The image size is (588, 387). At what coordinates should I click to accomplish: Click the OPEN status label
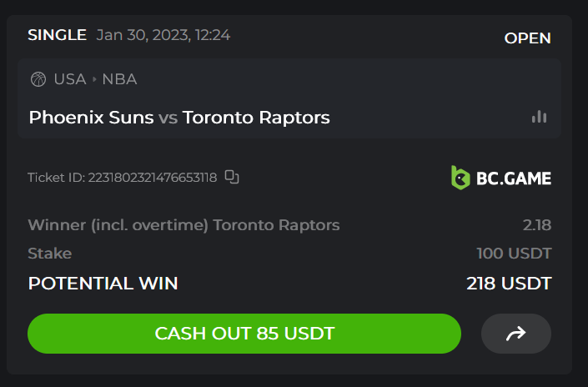tap(527, 38)
